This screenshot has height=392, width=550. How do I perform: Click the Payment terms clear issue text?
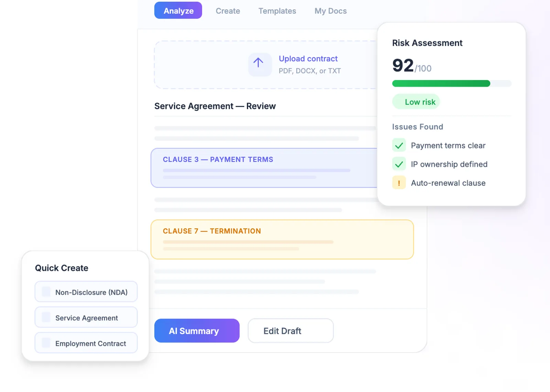pyautogui.click(x=448, y=146)
